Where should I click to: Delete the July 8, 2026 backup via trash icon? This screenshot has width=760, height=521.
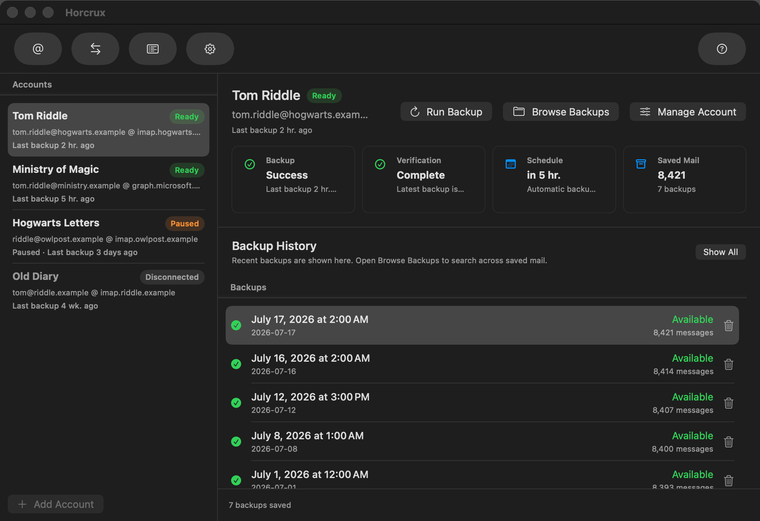(x=728, y=442)
